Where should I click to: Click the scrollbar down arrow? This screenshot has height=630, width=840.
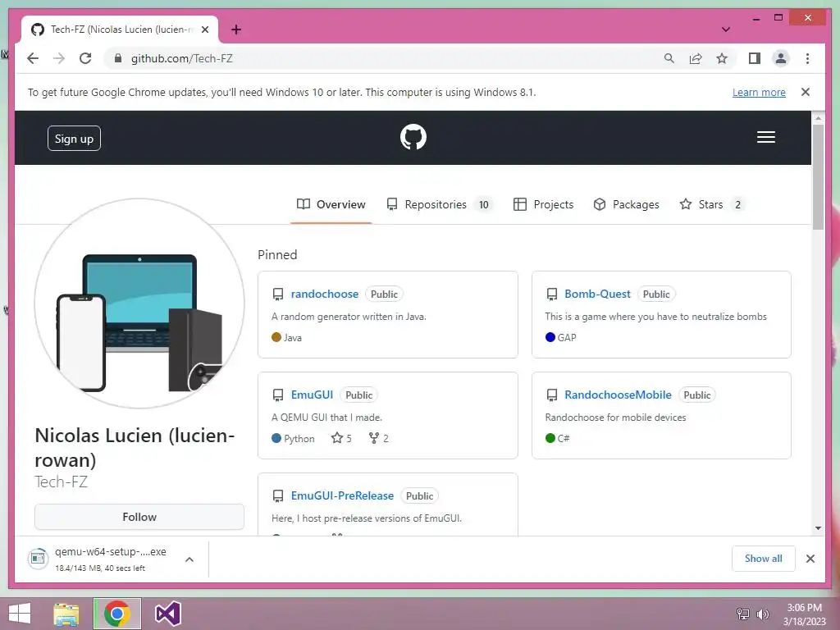(x=818, y=528)
